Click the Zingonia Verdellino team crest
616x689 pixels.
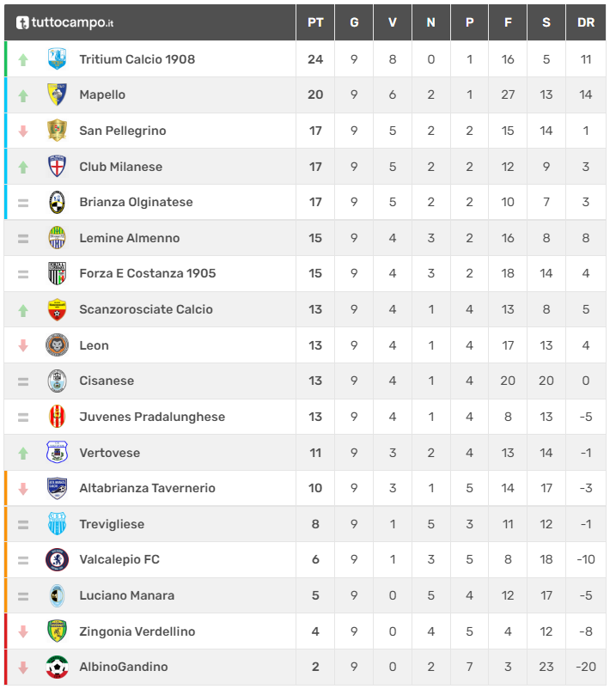click(57, 631)
